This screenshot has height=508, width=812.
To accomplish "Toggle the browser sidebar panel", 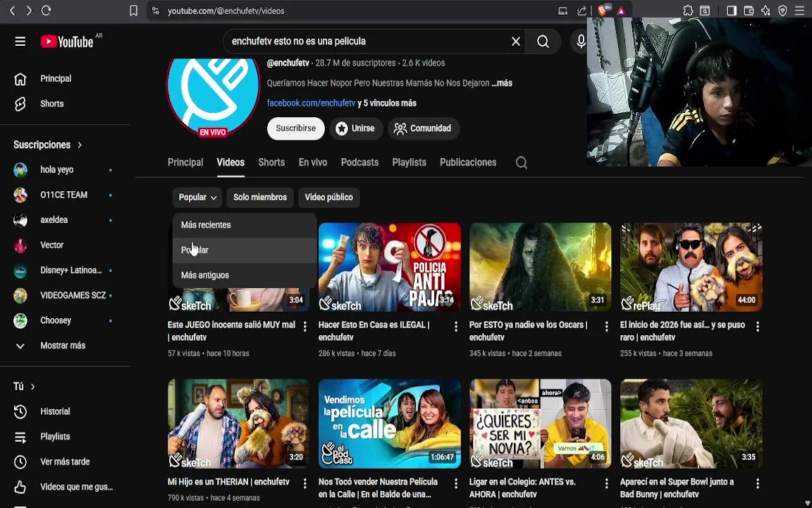I will click(732, 11).
